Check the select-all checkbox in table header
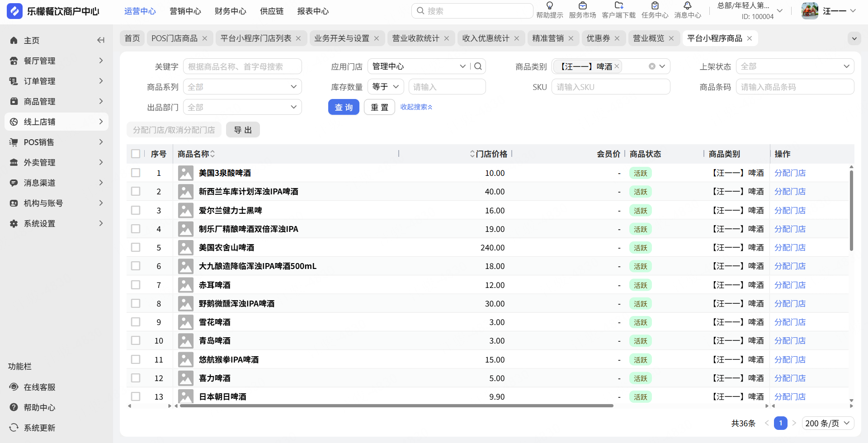 [x=136, y=154]
